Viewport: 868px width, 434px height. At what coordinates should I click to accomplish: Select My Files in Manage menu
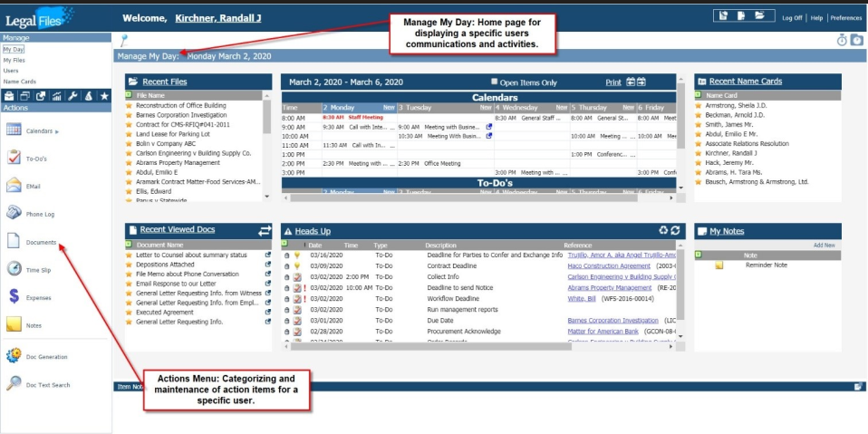click(14, 60)
